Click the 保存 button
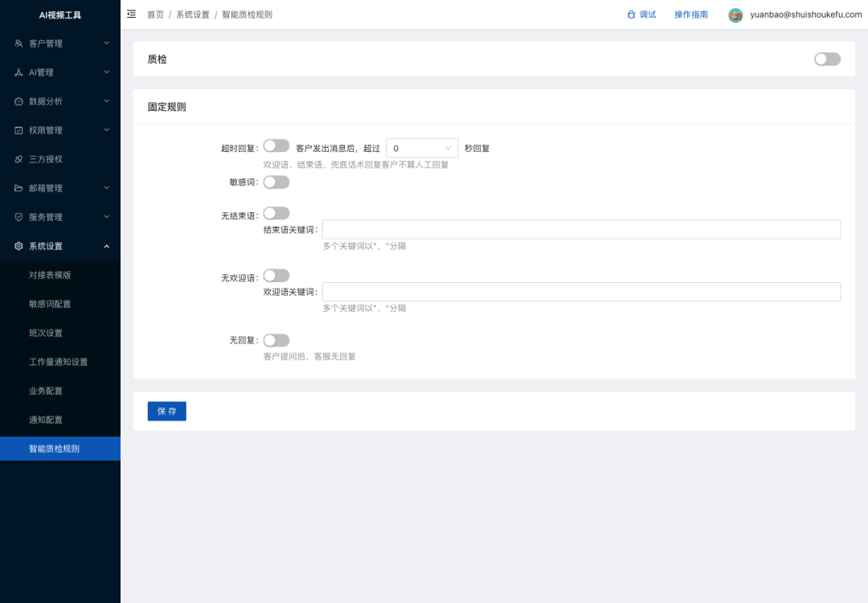The width and height of the screenshot is (868, 603). point(166,412)
